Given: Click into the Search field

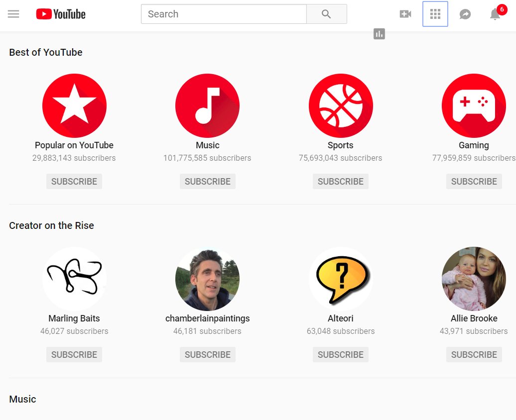Looking at the screenshot, I should (x=224, y=14).
